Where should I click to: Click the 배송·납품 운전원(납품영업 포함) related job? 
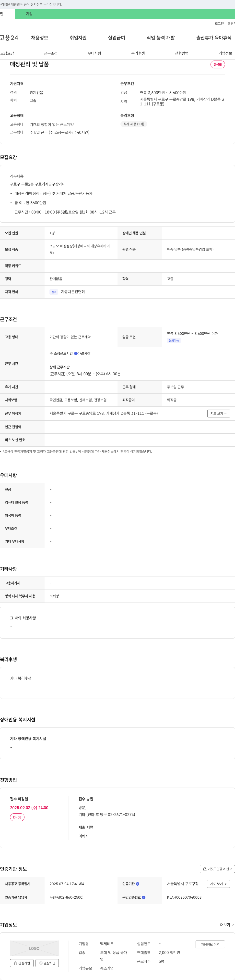pos(190,249)
